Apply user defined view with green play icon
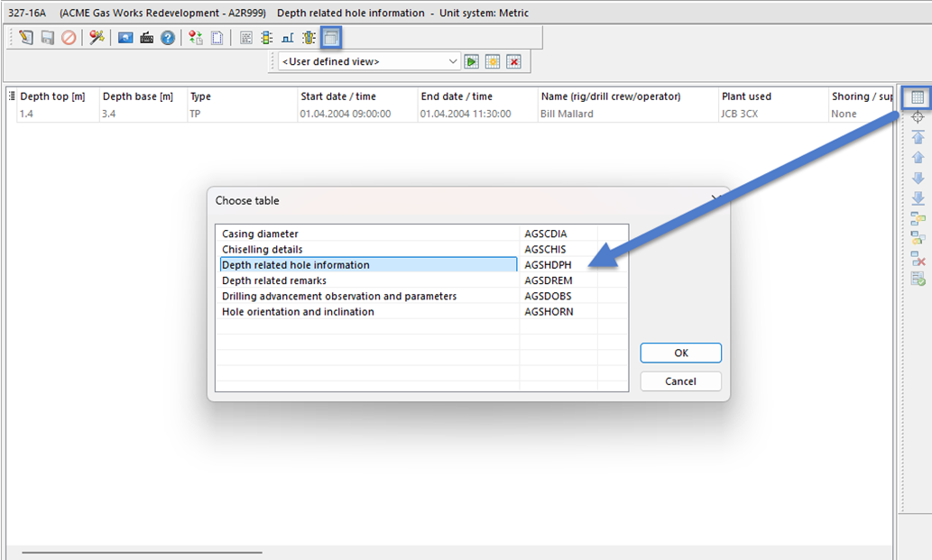Viewport: 932px width, 560px height. coord(471,61)
